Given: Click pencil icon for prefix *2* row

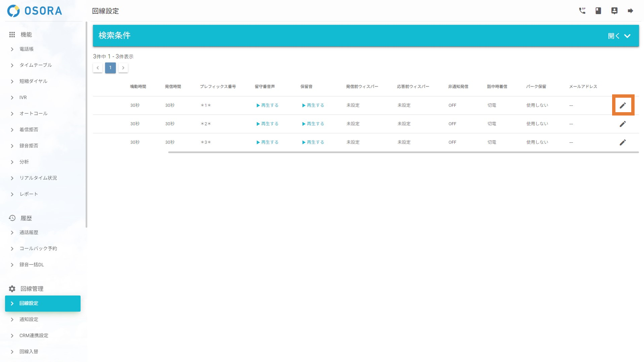Looking at the screenshot, I should tap(623, 124).
